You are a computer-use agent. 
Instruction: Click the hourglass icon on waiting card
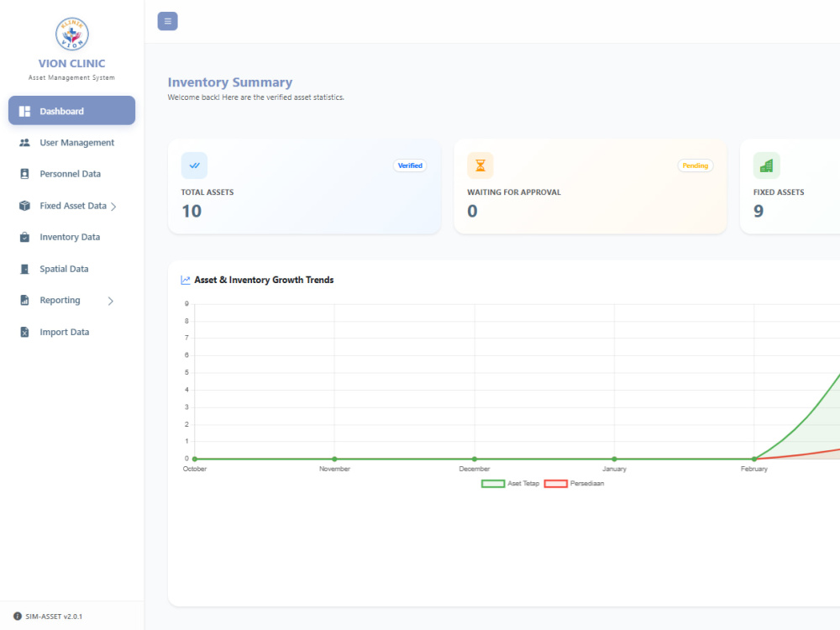point(480,165)
